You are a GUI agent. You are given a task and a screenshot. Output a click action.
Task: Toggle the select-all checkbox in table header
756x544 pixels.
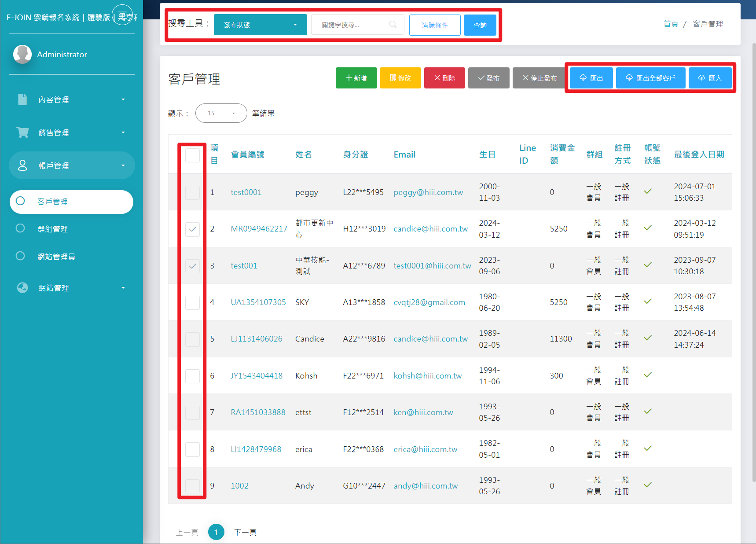click(x=192, y=155)
